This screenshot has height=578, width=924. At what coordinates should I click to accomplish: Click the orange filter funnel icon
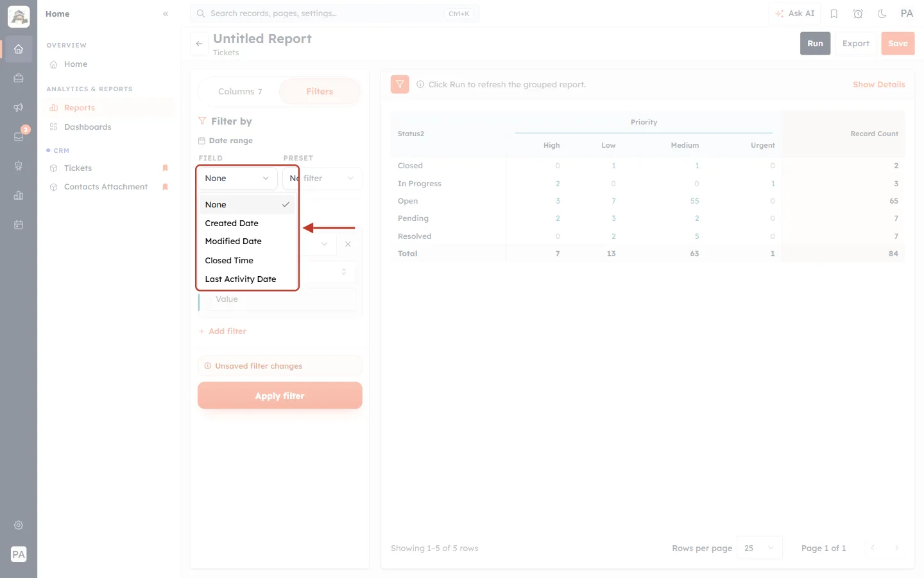pos(400,84)
